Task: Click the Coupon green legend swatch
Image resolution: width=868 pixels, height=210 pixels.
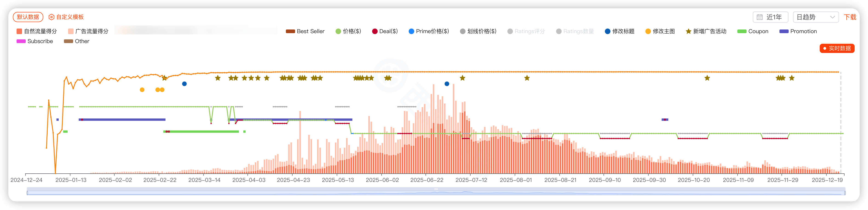Action: [x=742, y=31]
